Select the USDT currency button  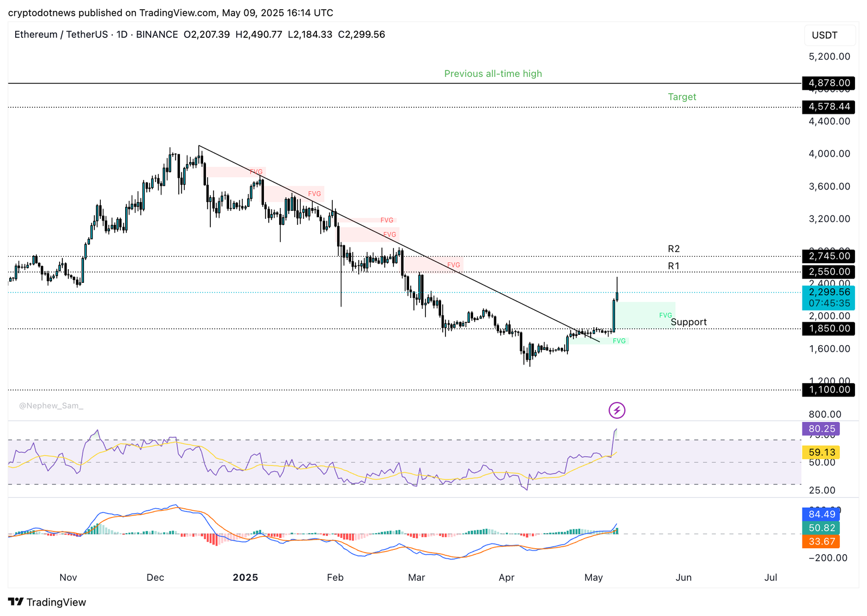pyautogui.click(x=829, y=35)
